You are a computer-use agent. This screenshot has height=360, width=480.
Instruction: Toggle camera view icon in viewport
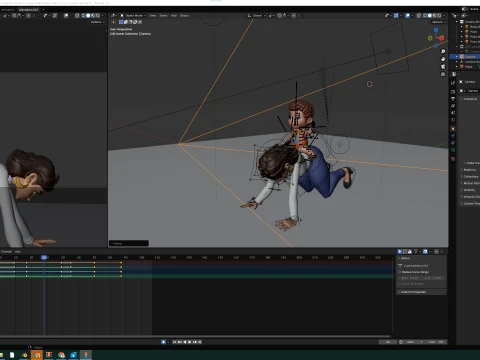(443, 66)
